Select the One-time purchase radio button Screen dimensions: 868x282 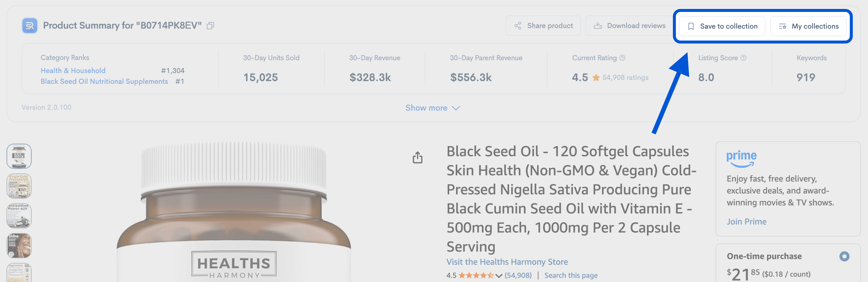(x=844, y=256)
